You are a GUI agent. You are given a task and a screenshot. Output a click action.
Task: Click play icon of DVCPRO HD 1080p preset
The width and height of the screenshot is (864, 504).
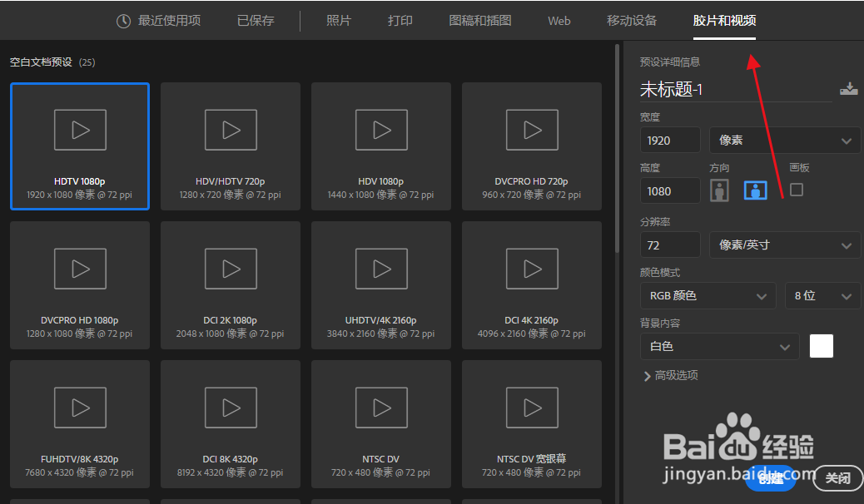[x=80, y=269]
